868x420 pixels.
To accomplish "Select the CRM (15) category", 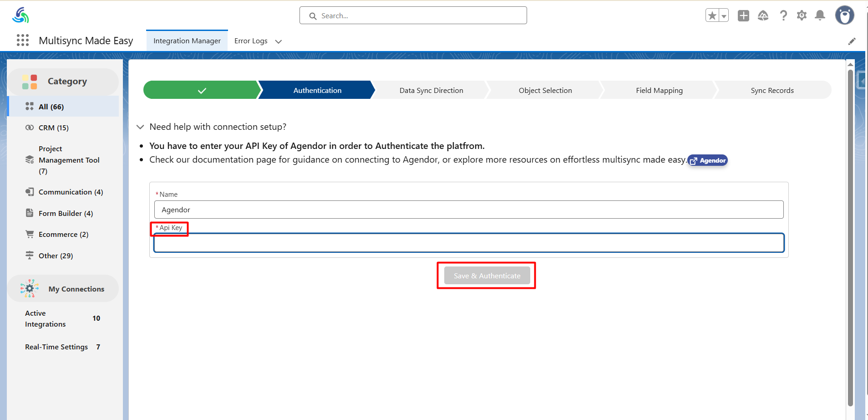I will (x=54, y=128).
